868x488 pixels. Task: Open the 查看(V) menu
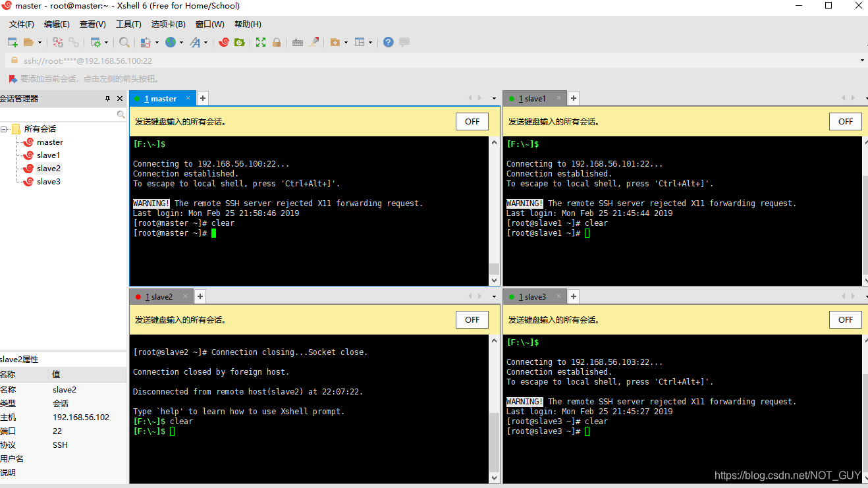tap(93, 24)
